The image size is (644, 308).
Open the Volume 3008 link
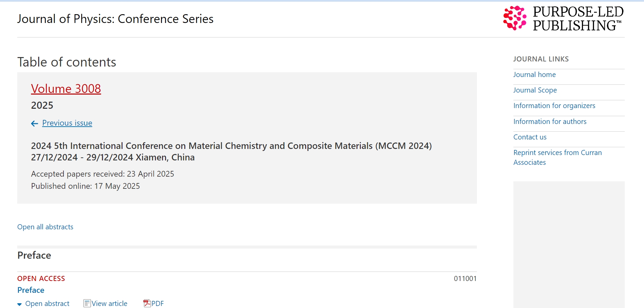click(x=66, y=88)
